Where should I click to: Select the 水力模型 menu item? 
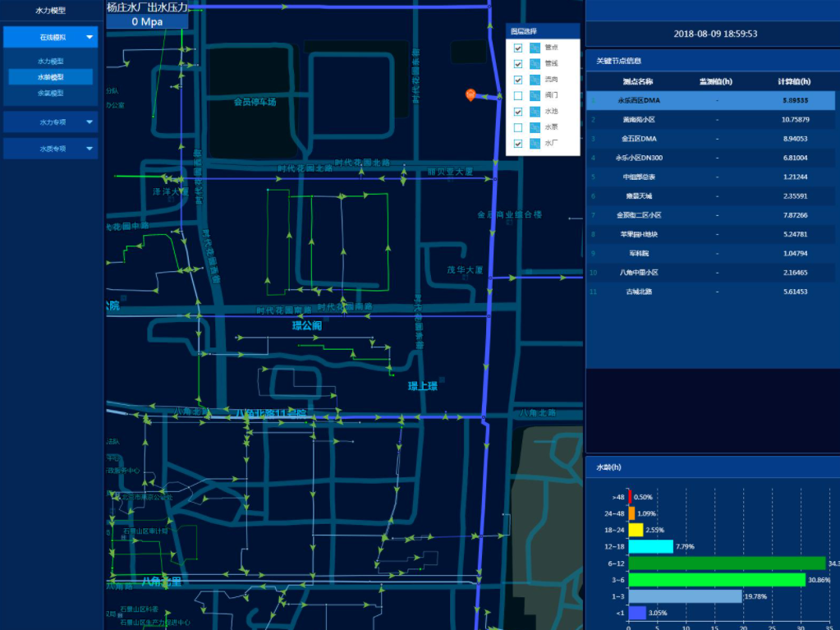tap(51, 62)
